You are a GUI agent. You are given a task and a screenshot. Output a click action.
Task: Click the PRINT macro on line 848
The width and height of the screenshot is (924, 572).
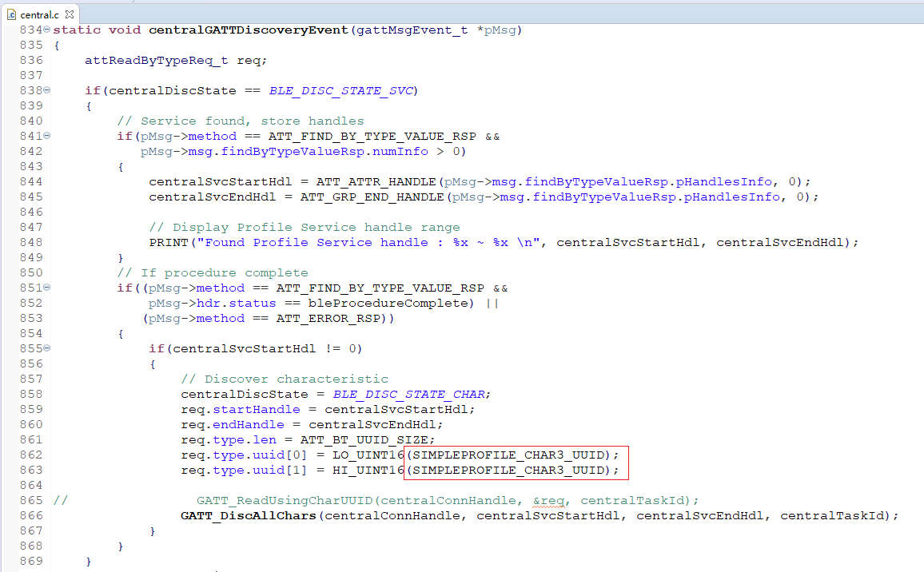coord(166,243)
